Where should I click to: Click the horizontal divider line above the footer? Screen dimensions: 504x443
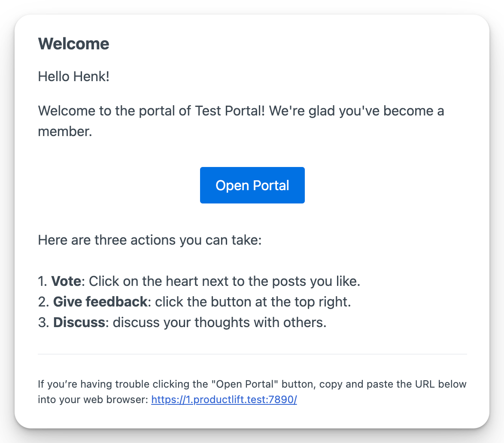252,354
